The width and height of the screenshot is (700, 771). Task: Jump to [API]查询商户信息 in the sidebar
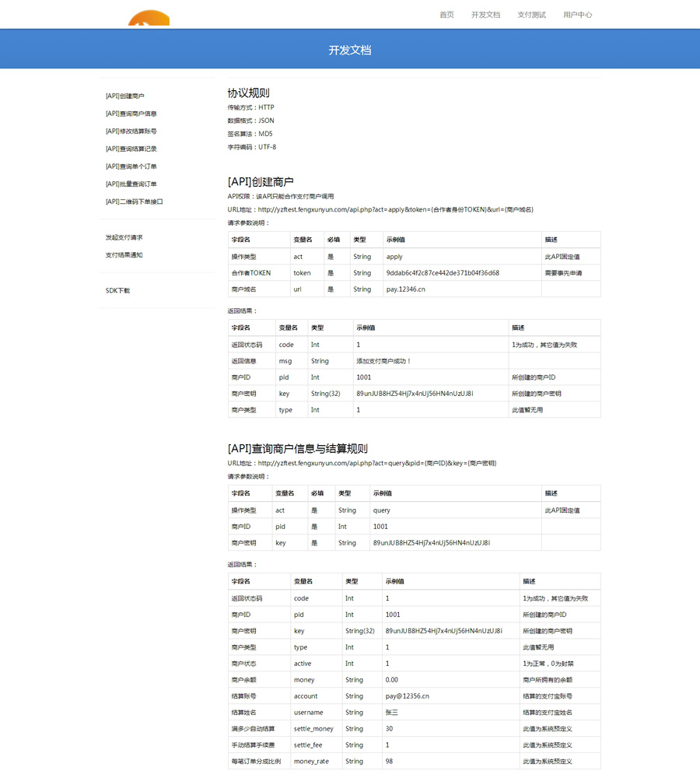(x=131, y=114)
